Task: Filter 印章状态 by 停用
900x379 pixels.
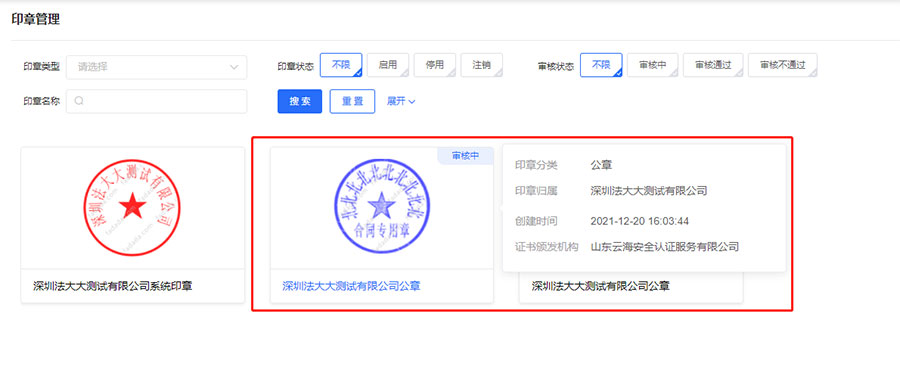Action: [435, 65]
